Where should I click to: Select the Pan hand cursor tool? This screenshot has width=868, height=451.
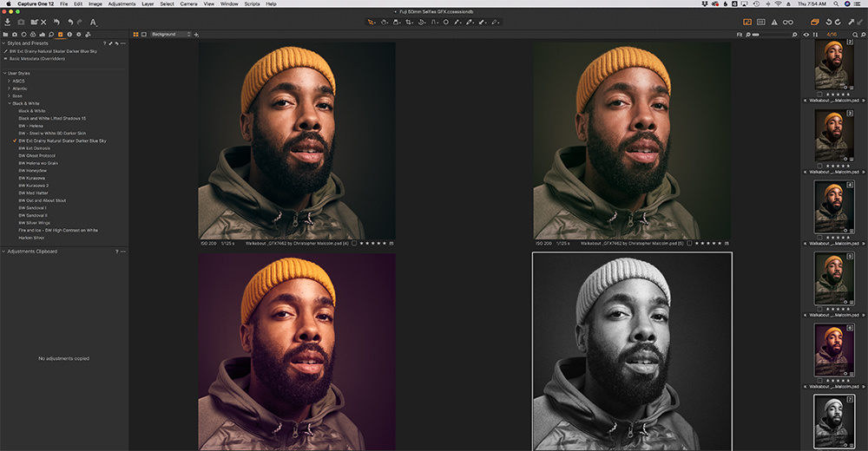click(x=384, y=21)
